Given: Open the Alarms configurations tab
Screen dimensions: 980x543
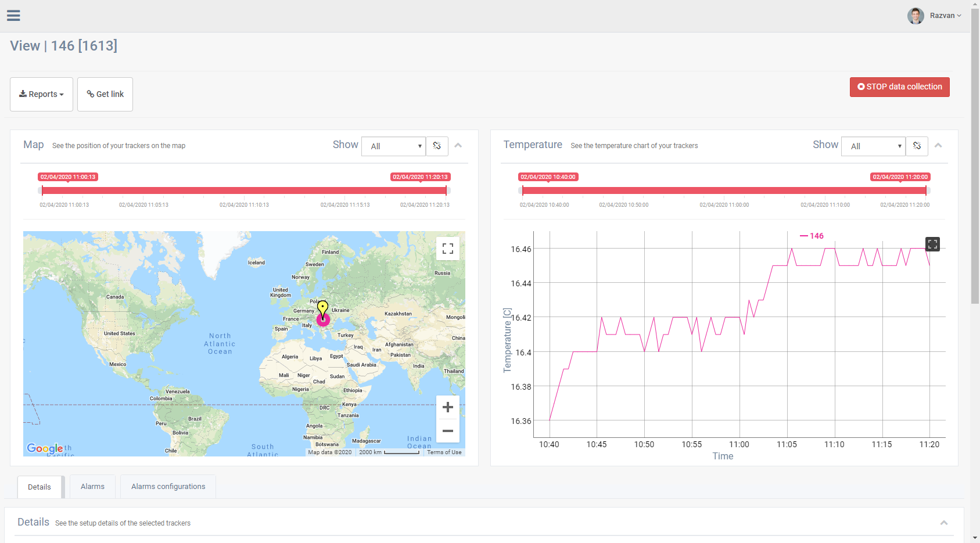Looking at the screenshot, I should [x=168, y=487].
